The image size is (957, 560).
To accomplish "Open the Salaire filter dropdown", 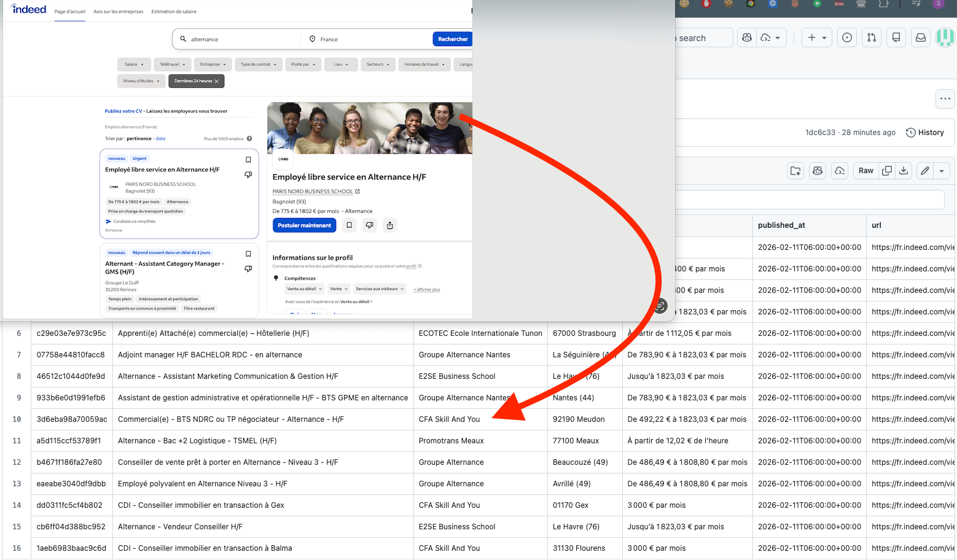I will [x=134, y=64].
